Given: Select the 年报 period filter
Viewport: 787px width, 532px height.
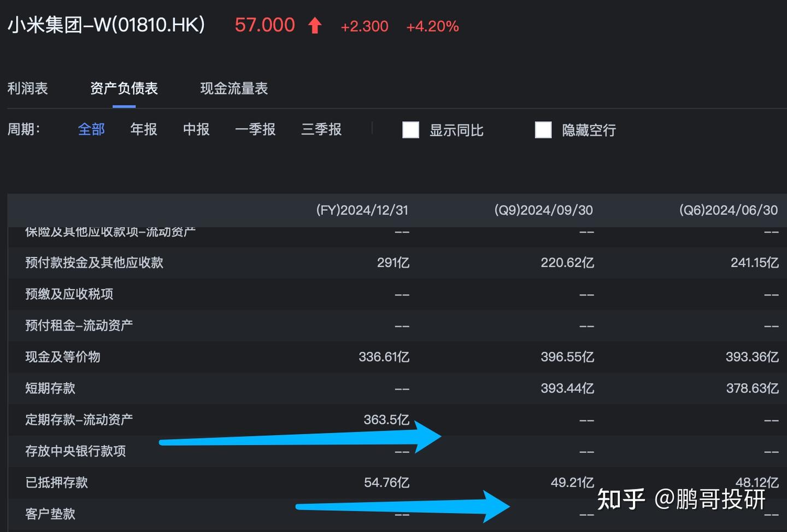Looking at the screenshot, I should coord(143,129).
